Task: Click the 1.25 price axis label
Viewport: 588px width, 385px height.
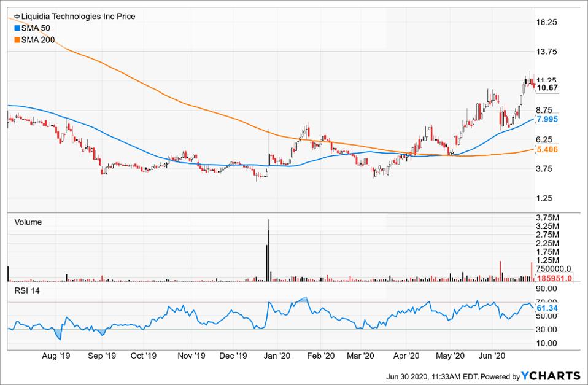Action: (x=544, y=198)
